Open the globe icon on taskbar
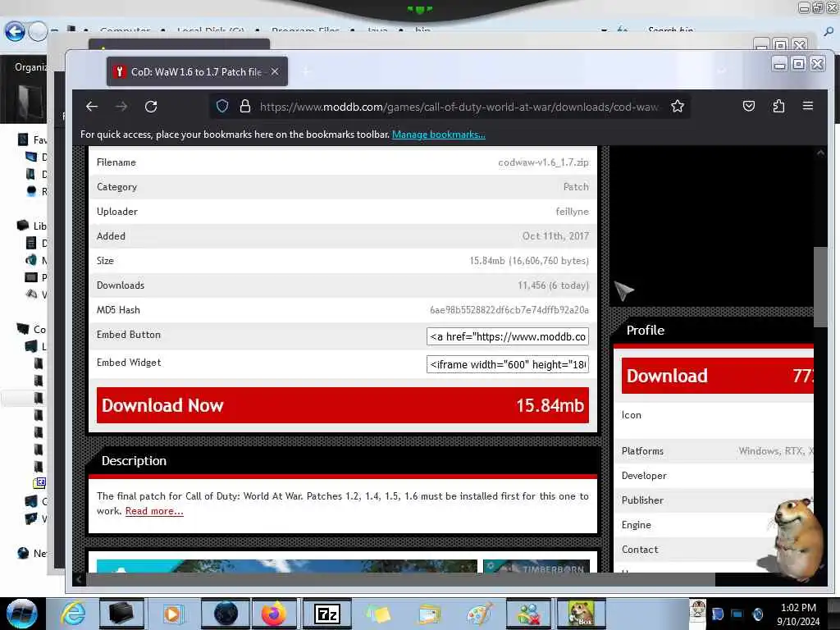 (x=226, y=614)
